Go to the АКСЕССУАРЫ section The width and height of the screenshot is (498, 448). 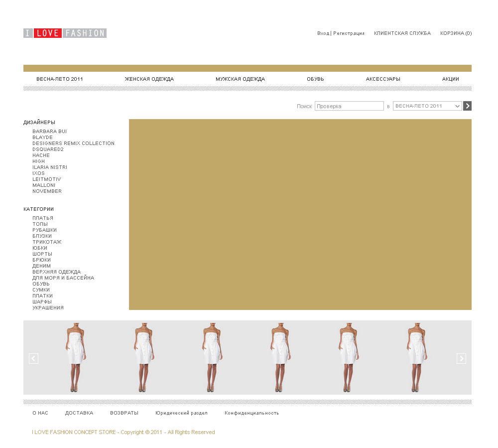pos(383,79)
